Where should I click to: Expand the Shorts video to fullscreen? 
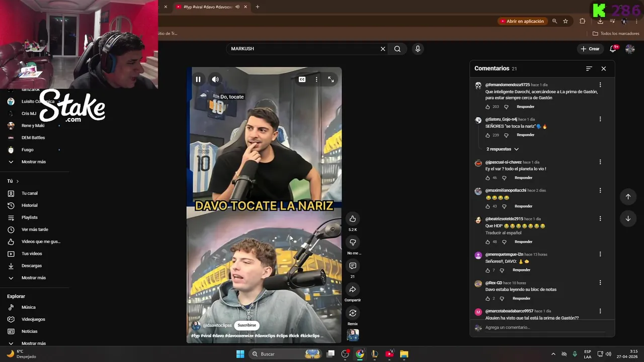point(331,79)
